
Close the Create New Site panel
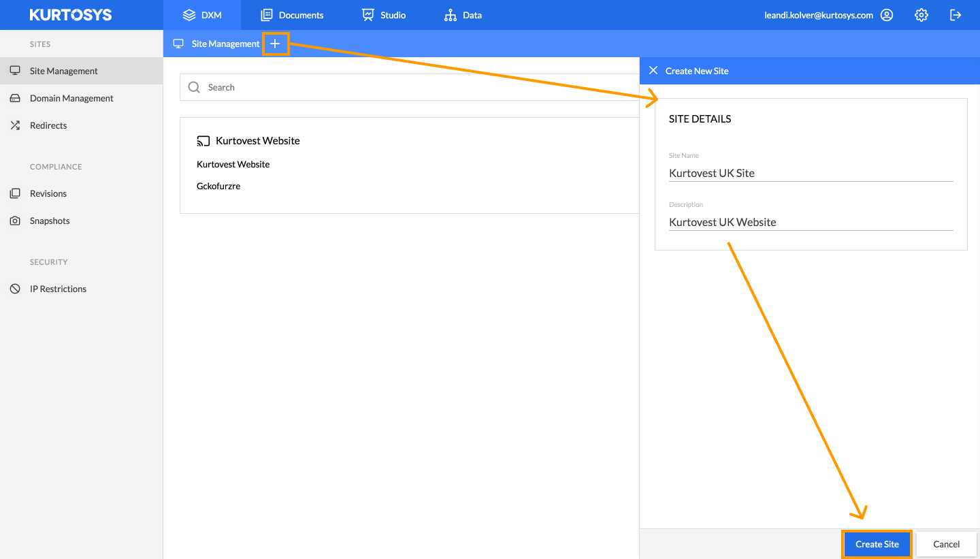[x=653, y=70]
